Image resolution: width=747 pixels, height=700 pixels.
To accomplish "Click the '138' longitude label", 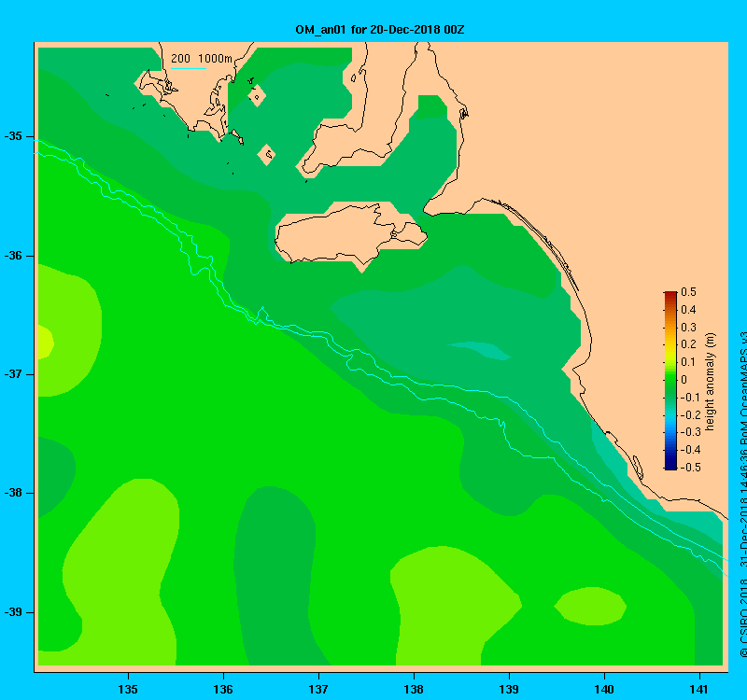I will [x=414, y=689].
